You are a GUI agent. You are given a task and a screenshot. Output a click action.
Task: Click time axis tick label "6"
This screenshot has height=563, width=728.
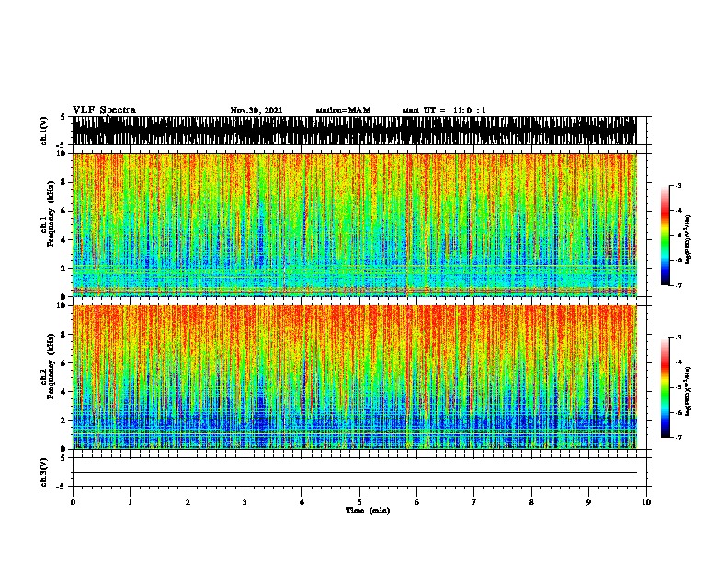coord(417,501)
